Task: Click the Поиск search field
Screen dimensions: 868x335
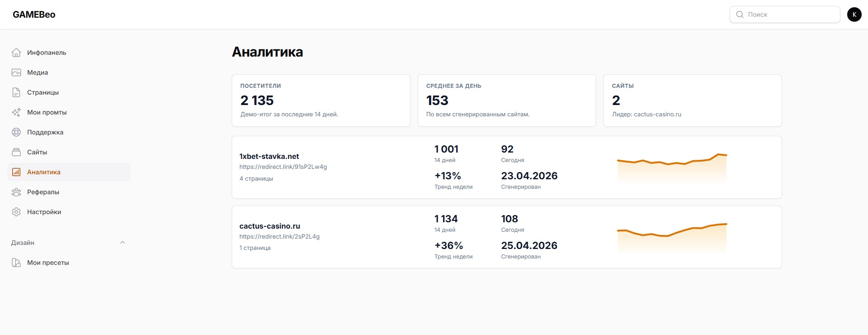Action: (785, 14)
